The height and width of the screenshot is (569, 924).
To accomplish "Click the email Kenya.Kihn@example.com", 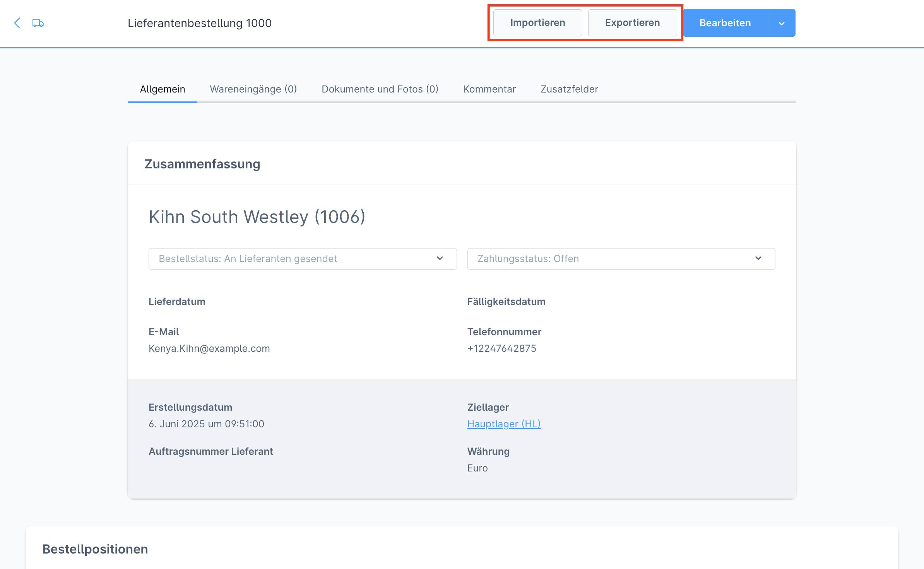I will click(209, 349).
